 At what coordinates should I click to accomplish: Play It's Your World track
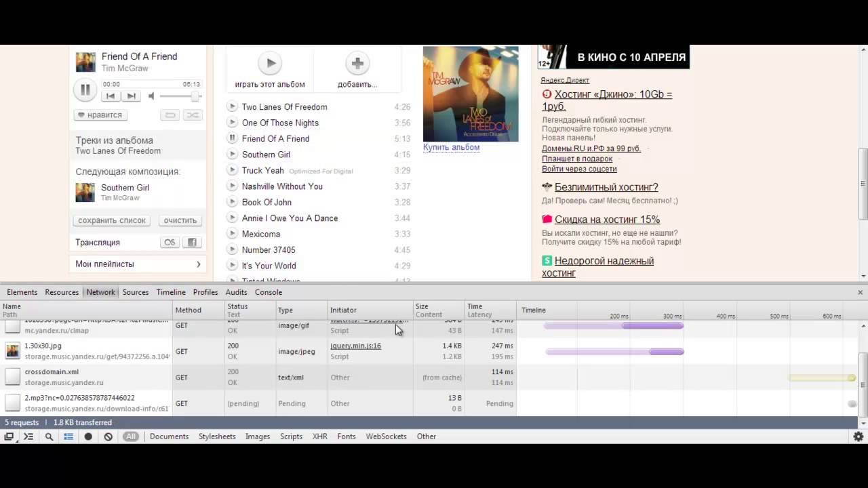(x=232, y=266)
